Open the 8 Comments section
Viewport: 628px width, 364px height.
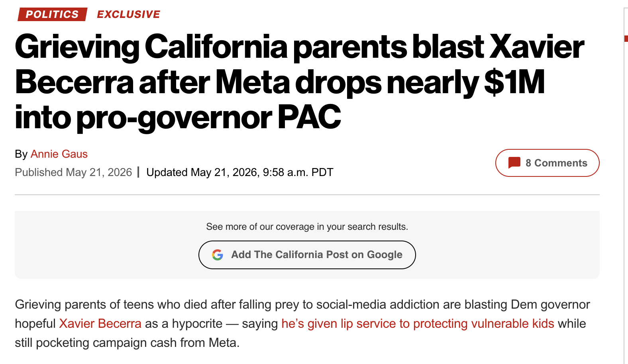[x=547, y=163]
